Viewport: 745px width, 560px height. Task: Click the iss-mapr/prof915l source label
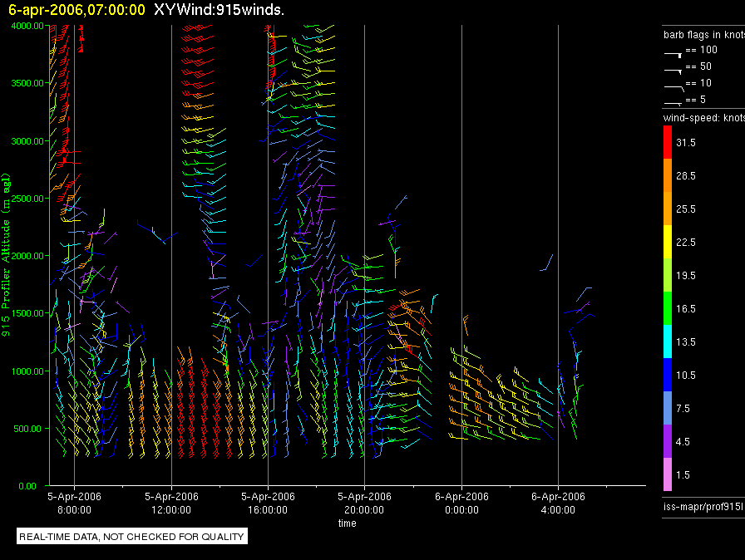(x=703, y=506)
